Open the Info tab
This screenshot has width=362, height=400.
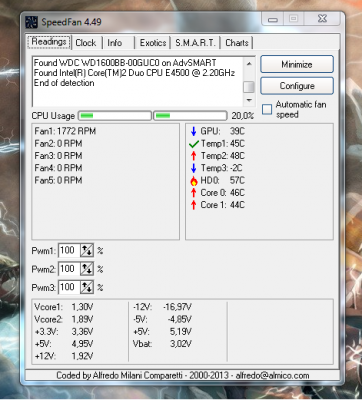[x=115, y=43]
